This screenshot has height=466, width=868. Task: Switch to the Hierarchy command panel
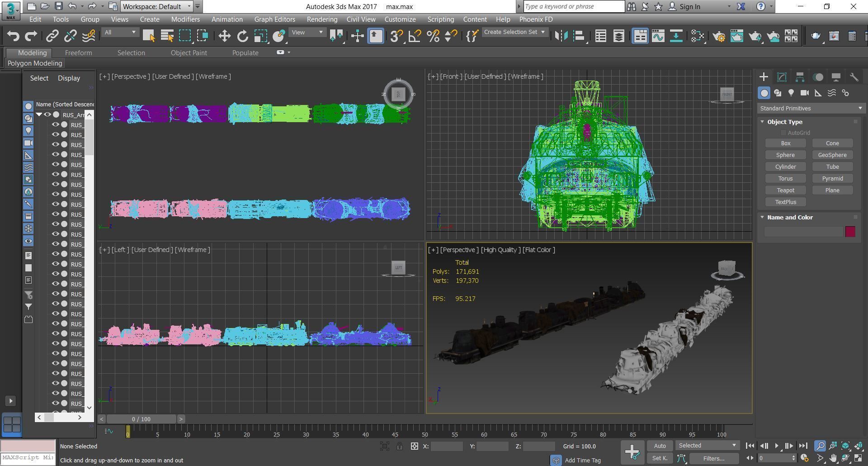(800, 77)
